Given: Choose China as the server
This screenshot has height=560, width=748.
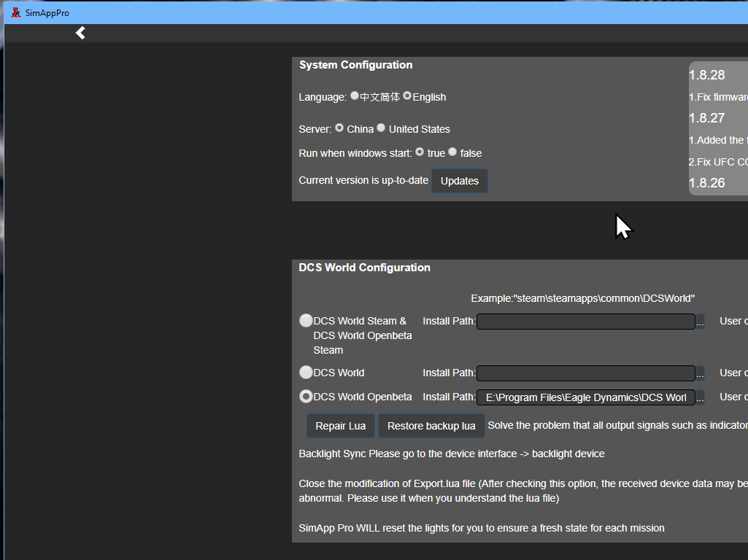Looking at the screenshot, I should 339,128.
